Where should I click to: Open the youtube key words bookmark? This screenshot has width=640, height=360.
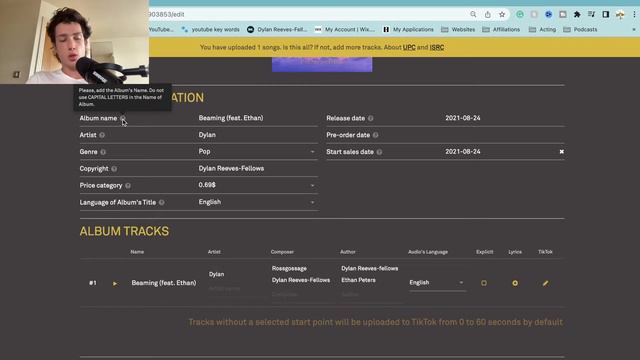point(211,29)
